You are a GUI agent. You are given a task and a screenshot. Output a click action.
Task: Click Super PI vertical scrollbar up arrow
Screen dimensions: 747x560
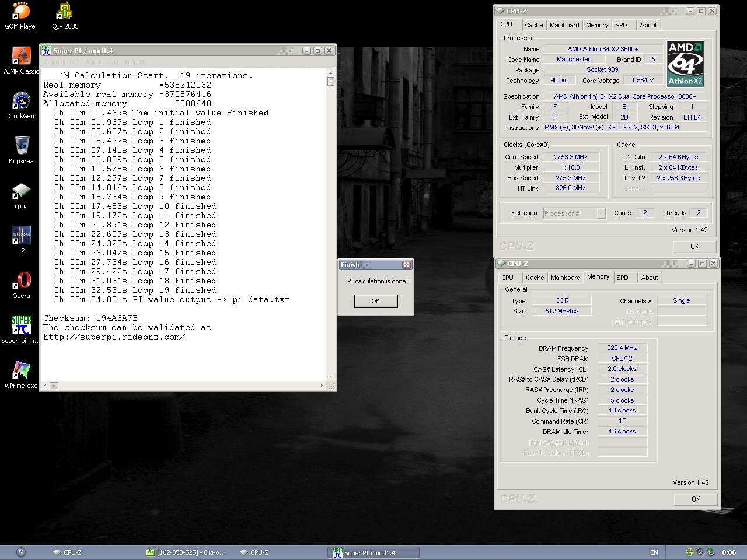coord(331,73)
